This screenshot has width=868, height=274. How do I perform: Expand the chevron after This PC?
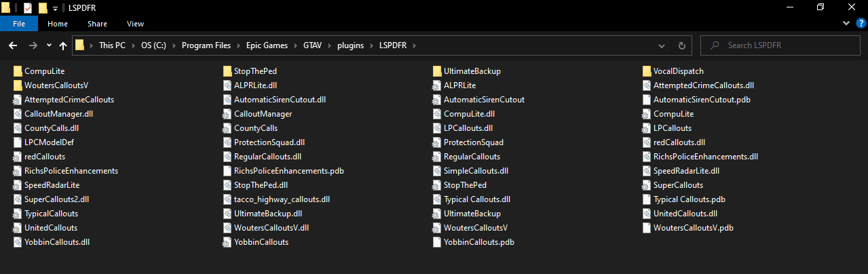(132, 45)
